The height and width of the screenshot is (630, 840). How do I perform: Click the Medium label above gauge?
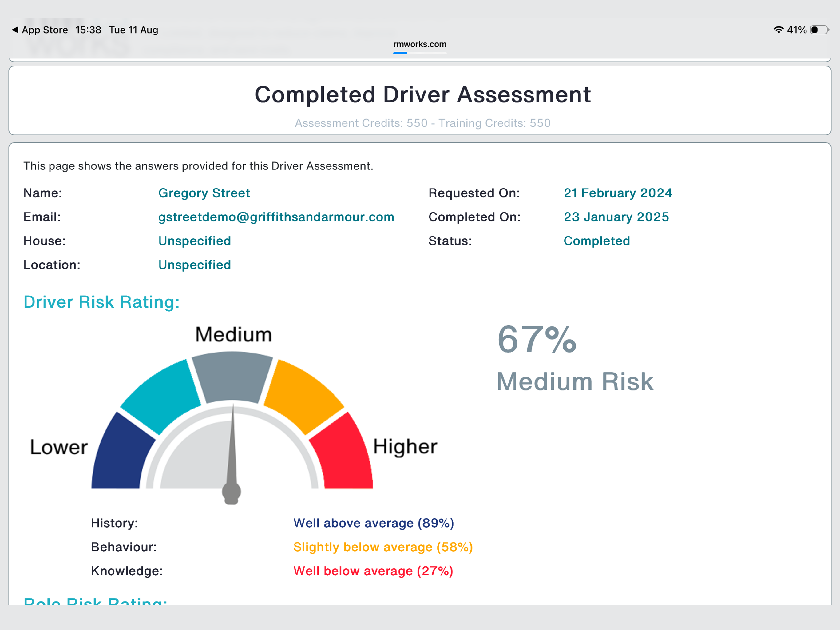tap(233, 335)
